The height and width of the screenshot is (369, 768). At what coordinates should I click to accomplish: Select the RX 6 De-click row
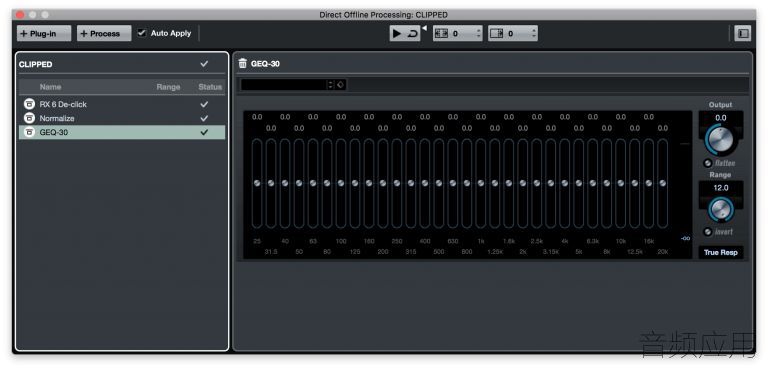point(122,104)
